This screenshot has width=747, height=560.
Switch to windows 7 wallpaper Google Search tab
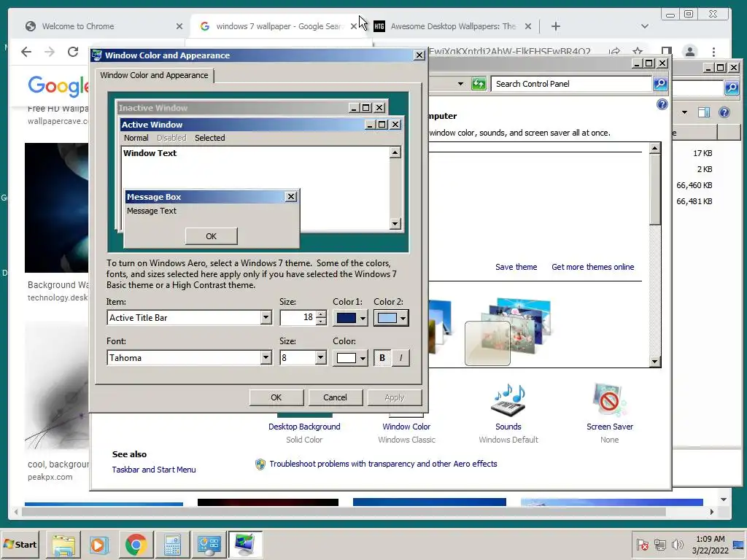[x=278, y=26]
